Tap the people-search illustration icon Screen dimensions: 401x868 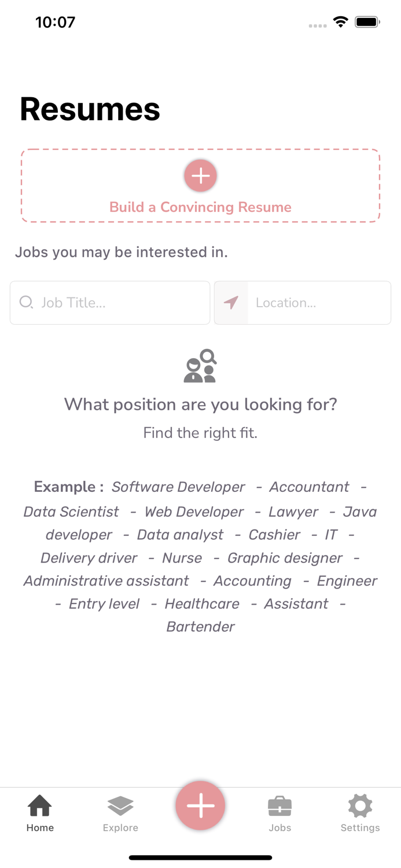coord(200,365)
